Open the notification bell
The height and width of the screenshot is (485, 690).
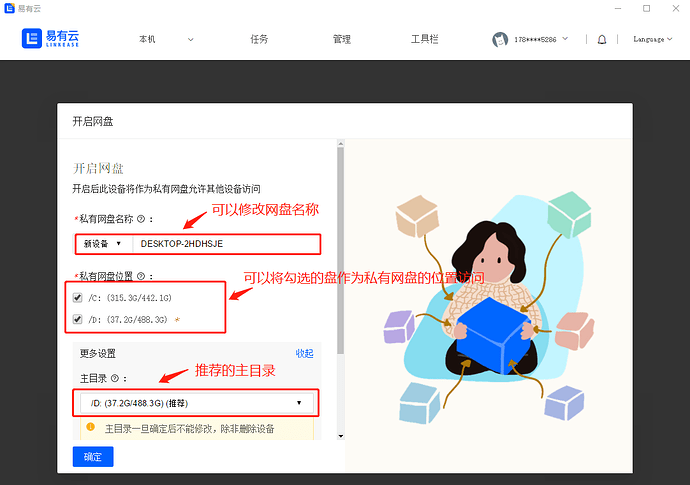[602, 40]
